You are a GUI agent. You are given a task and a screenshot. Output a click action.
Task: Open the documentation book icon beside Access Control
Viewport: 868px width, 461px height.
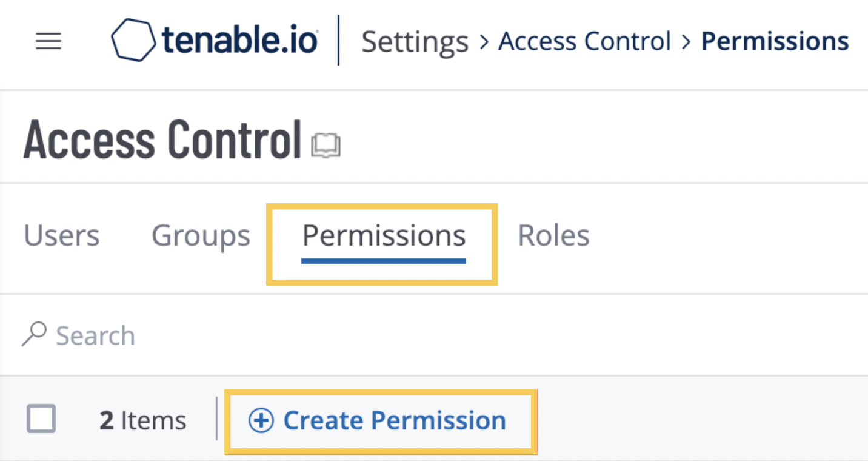pos(326,146)
